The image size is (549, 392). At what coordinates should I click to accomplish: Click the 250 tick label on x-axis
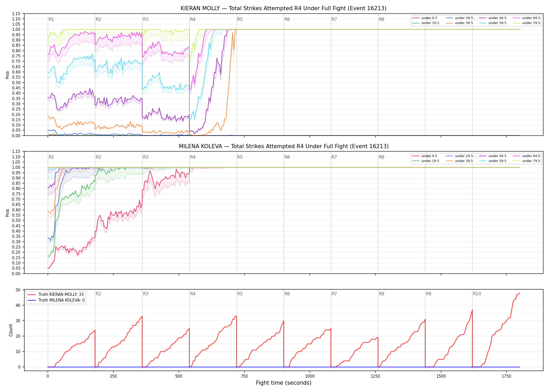click(x=113, y=376)
